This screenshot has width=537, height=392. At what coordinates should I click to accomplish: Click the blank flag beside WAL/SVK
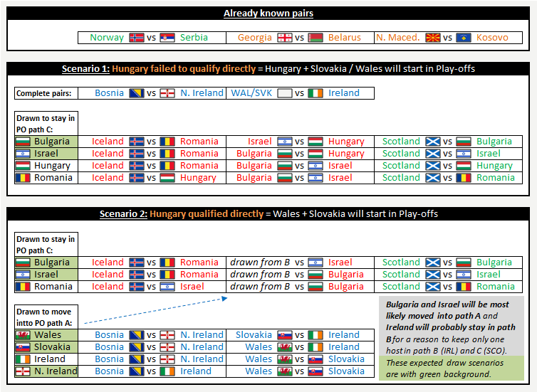[285, 93]
